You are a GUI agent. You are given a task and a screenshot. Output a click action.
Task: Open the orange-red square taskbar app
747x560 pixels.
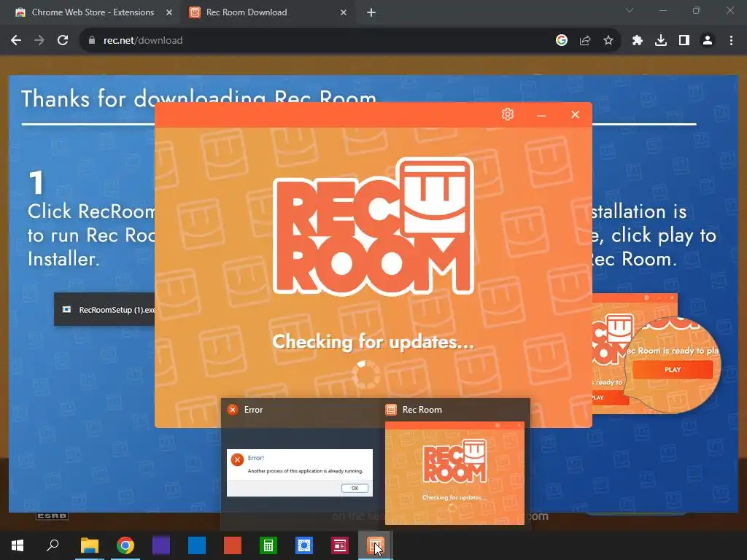click(233, 545)
